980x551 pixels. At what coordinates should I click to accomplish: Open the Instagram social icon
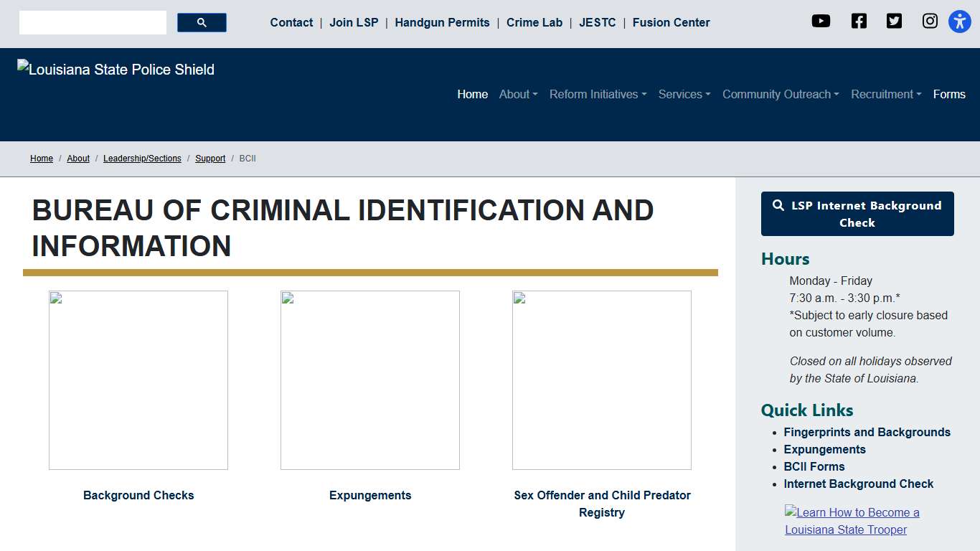pos(930,22)
